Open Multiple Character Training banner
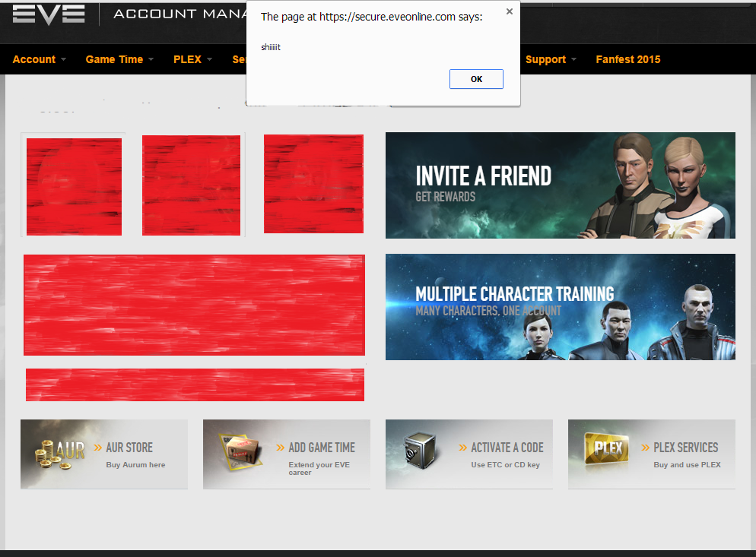This screenshot has width=756, height=557. coord(560,307)
